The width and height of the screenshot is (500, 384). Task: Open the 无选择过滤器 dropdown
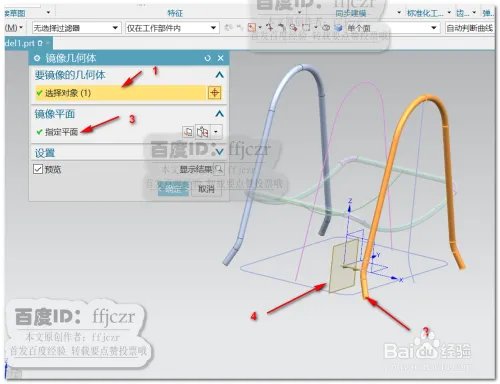pyautogui.click(x=76, y=28)
